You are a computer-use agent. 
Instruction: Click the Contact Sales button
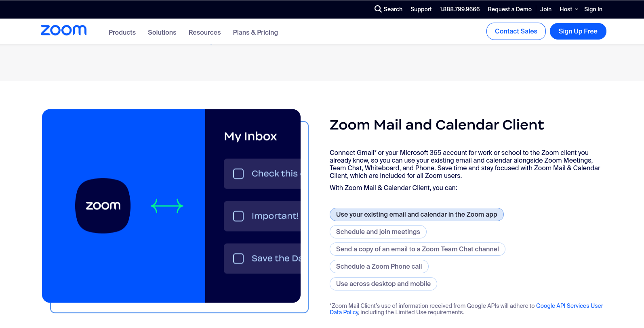pos(516,31)
